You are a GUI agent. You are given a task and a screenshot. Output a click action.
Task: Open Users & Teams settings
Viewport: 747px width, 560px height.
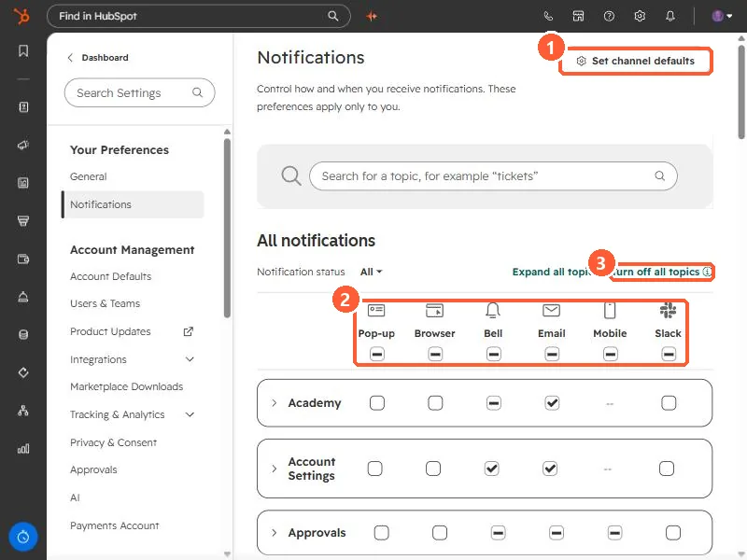click(105, 303)
